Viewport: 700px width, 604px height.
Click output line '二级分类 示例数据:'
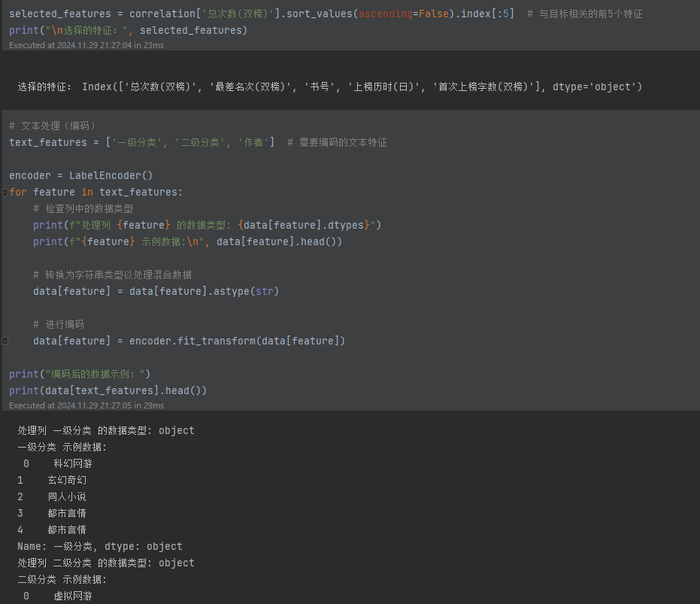[62, 579]
